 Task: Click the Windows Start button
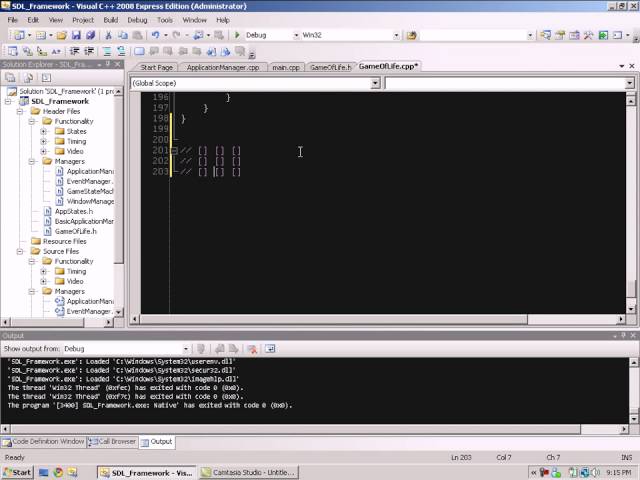(x=17, y=473)
